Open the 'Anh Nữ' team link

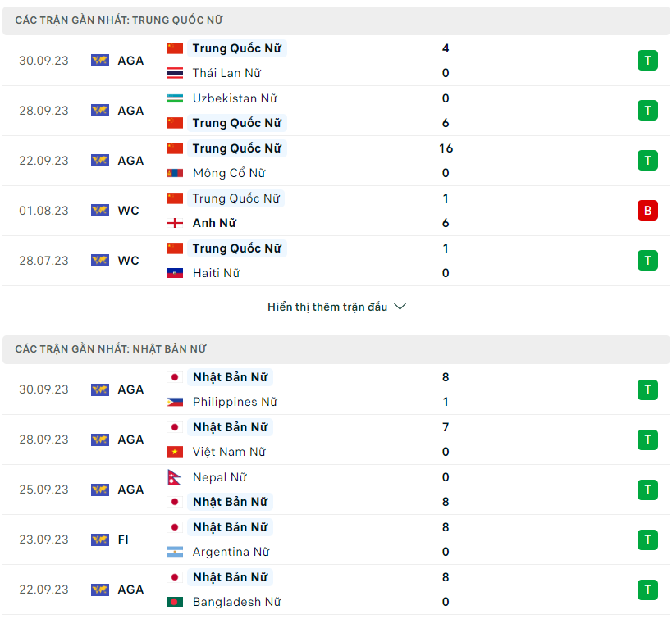(x=214, y=223)
